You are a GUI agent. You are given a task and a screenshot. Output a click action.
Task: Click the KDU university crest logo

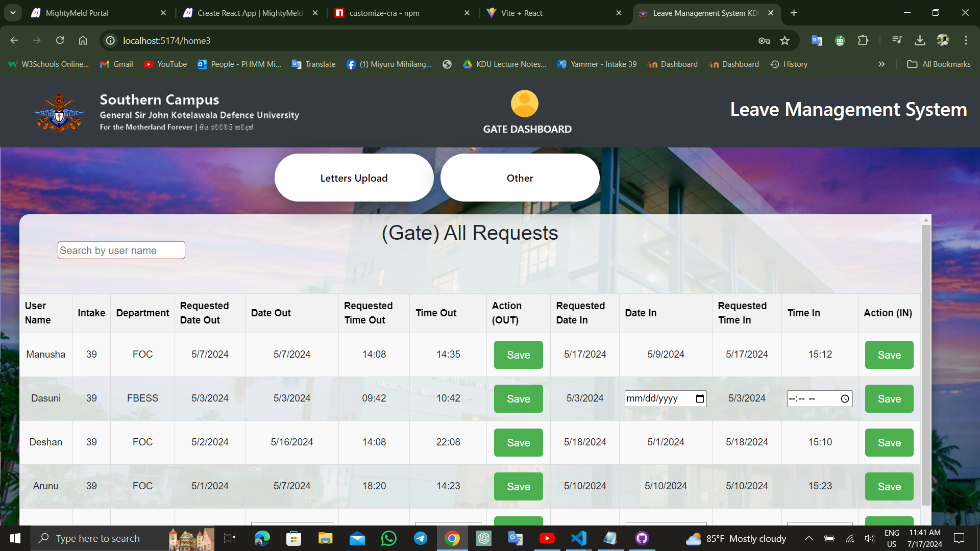point(59,112)
